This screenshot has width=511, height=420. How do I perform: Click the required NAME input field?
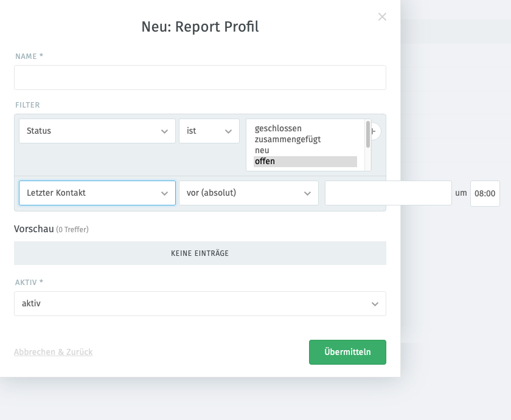[200, 77]
